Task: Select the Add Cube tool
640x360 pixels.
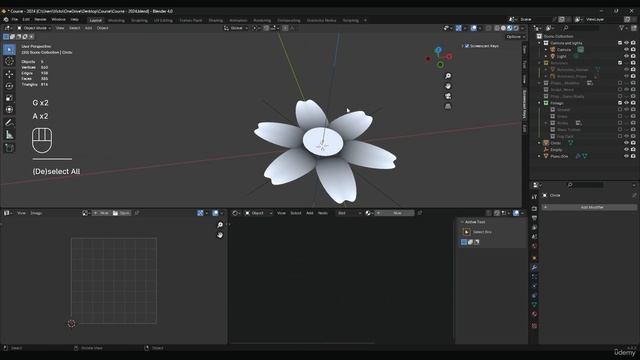Action: 9,148
